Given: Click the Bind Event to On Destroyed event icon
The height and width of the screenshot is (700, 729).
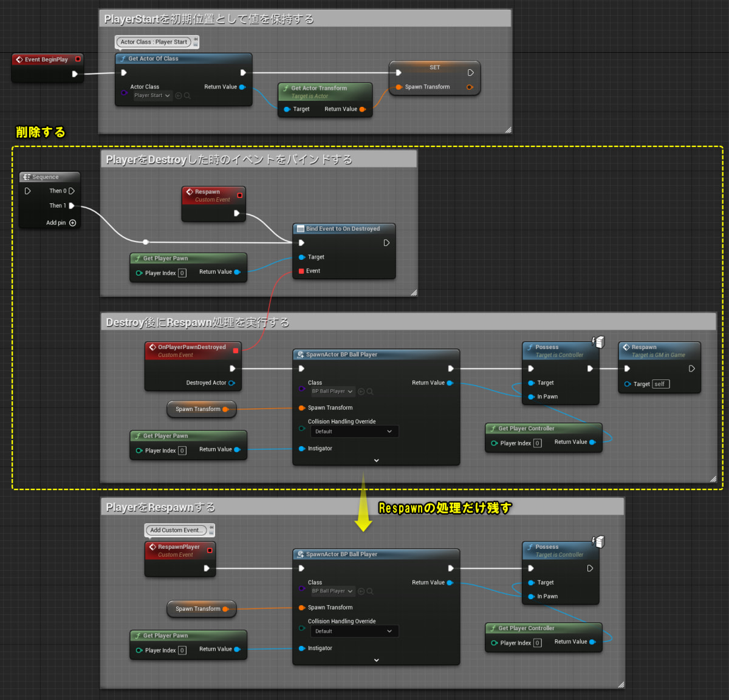Looking at the screenshot, I should (x=301, y=228).
